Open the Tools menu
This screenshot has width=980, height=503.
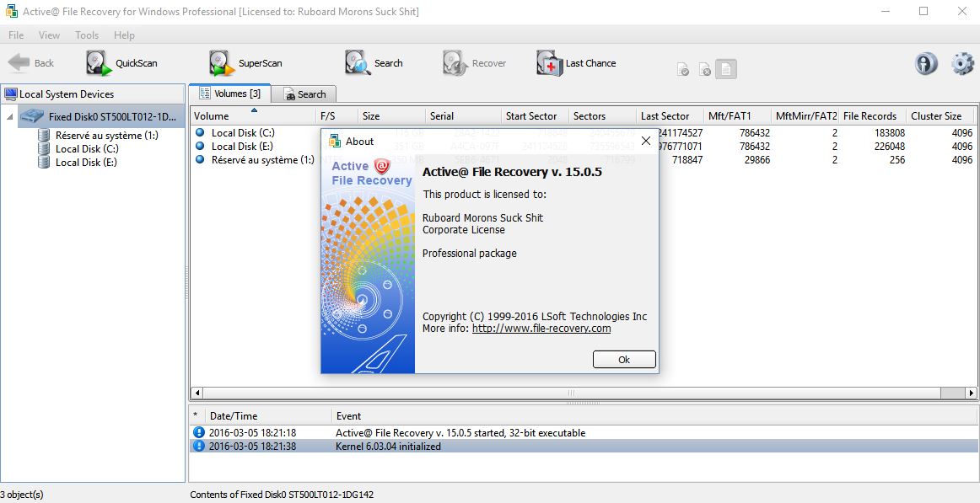[87, 35]
